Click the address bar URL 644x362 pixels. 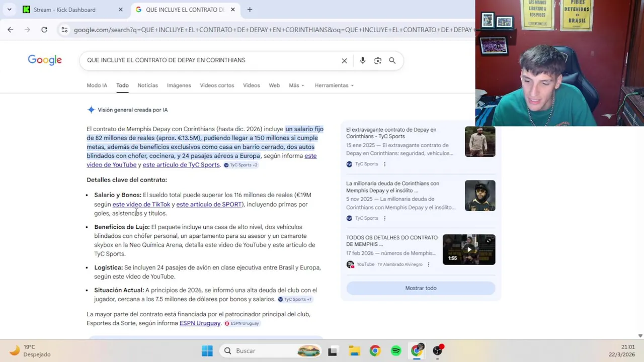(x=274, y=30)
